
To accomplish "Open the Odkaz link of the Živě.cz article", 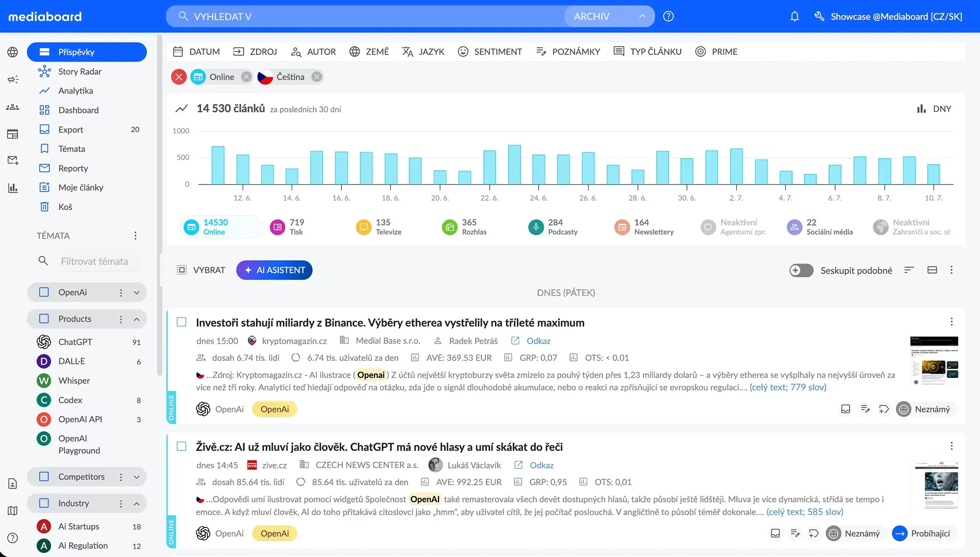I will click(x=534, y=465).
